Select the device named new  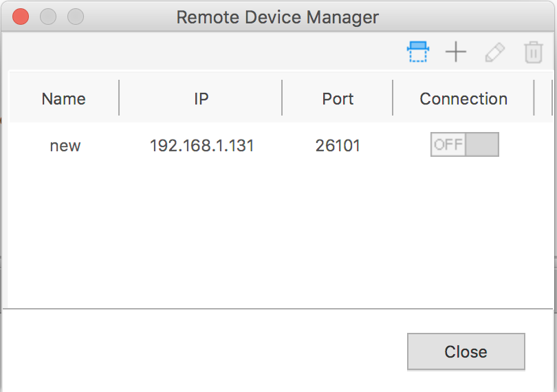(65, 146)
